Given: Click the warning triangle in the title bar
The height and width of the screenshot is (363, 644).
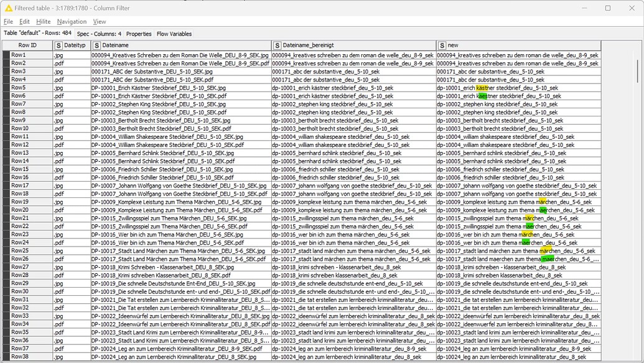Looking at the screenshot, I should 8,7.
